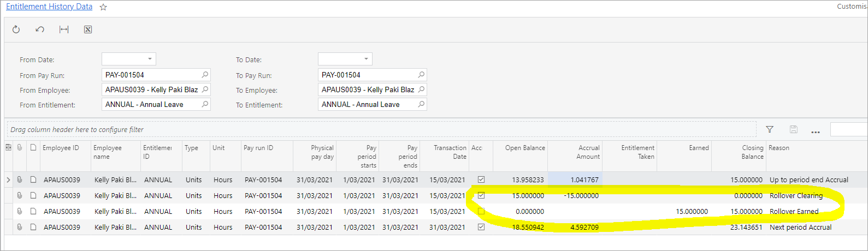Screen dimensions: 868x251
Task: Click the fit to screen columns icon
Action: tap(64, 29)
